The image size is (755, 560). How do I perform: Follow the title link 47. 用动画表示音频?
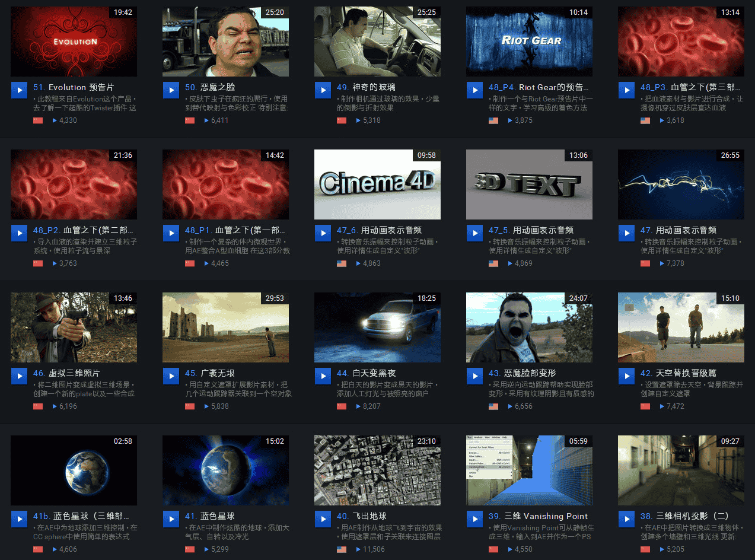coord(678,230)
